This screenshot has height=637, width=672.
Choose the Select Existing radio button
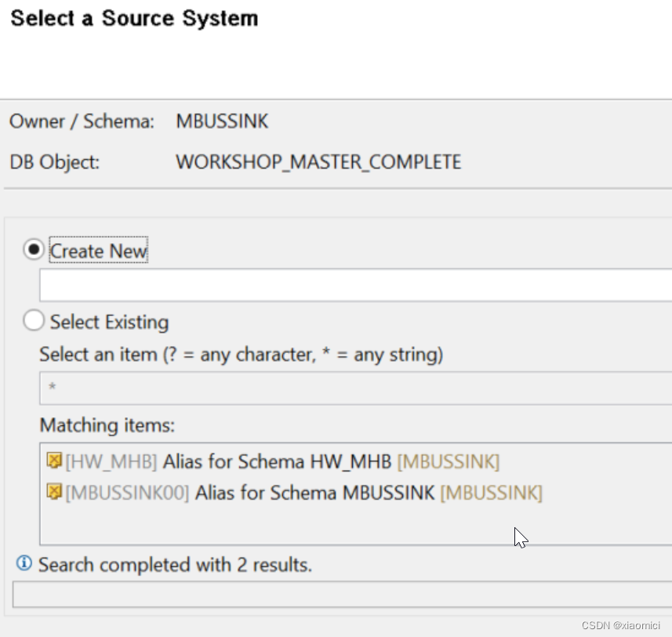[x=34, y=322]
